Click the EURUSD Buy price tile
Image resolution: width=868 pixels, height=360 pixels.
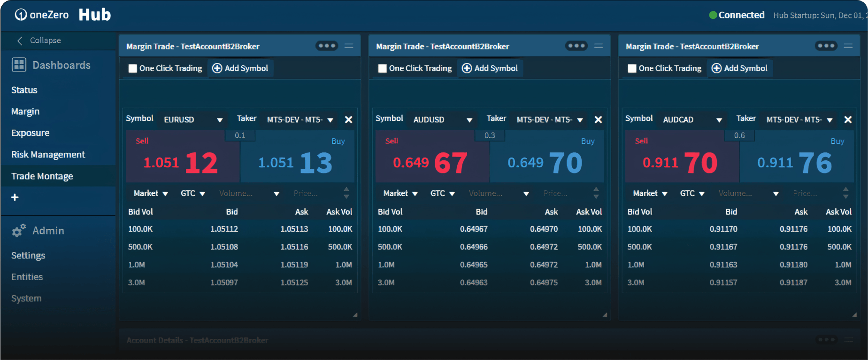click(297, 162)
